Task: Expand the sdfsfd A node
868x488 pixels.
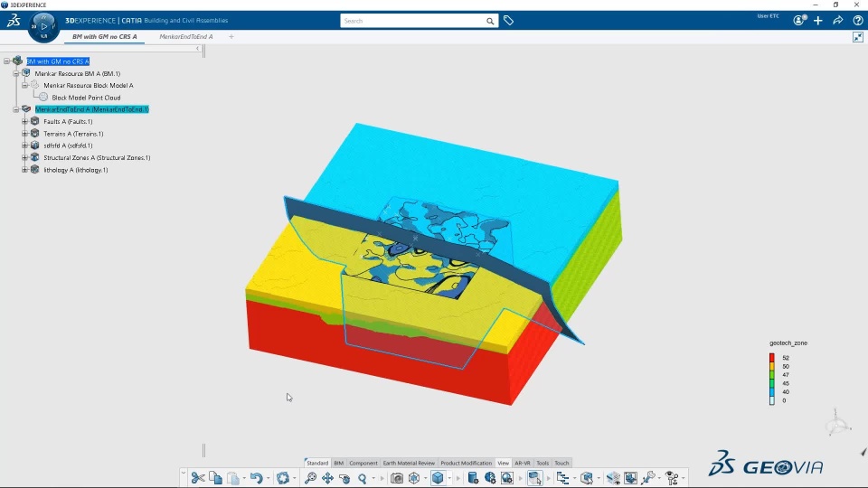Action: pyautogui.click(x=25, y=145)
